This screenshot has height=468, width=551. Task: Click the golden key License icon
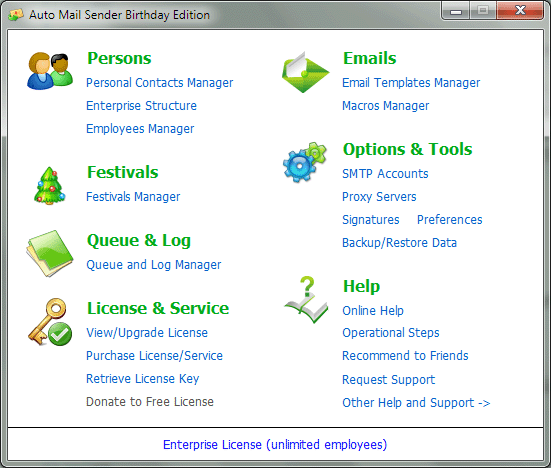50,322
